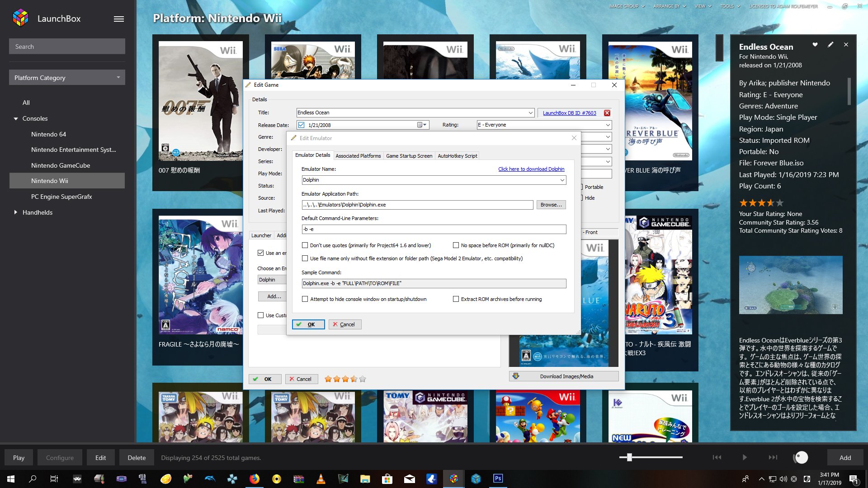Expand the Handhelds tree node
Viewport: 868px width, 488px height.
(16, 212)
